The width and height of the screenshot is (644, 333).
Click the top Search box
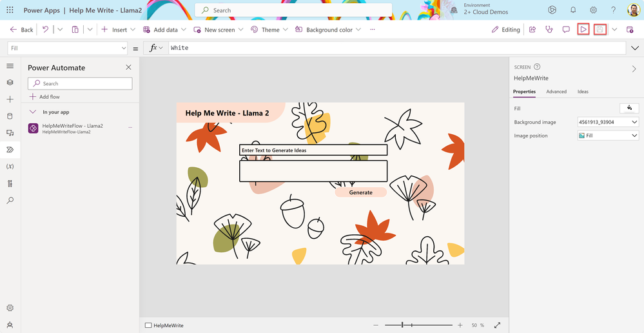293,10
